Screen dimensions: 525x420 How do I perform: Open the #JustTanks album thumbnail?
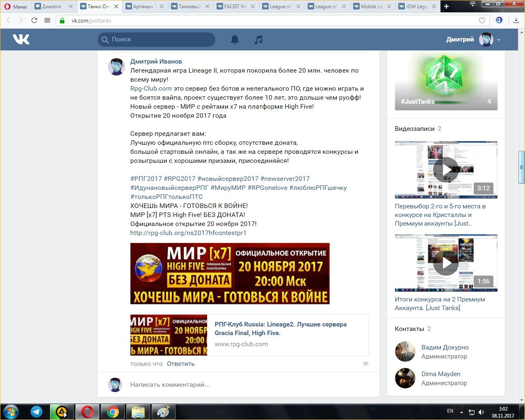[x=446, y=81]
